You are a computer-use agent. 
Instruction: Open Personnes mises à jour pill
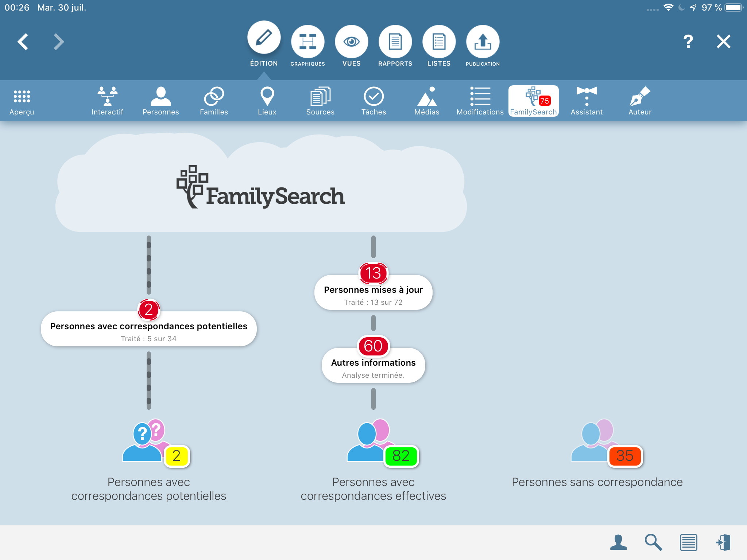373,292
